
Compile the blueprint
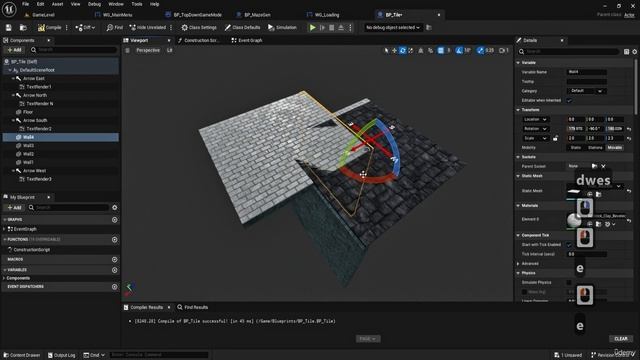pyautogui.click(x=49, y=27)
